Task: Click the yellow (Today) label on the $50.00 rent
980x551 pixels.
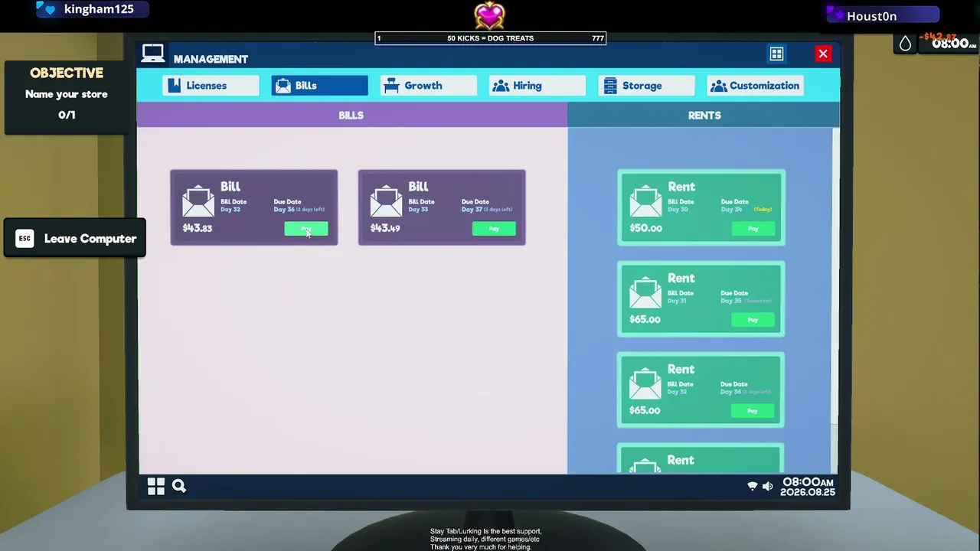Action: [x=763, y=209]
